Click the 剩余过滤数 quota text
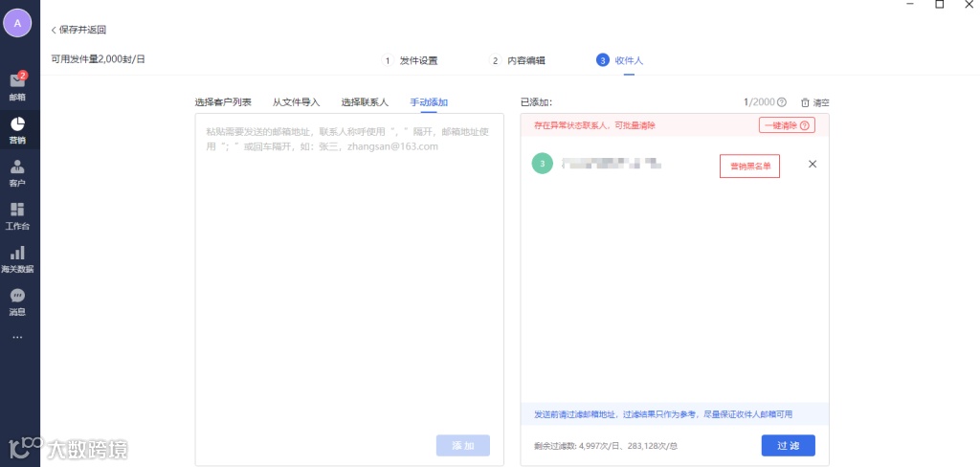This screenshot has width=980, height=467. pyautogui.click(x=606, y=446)
